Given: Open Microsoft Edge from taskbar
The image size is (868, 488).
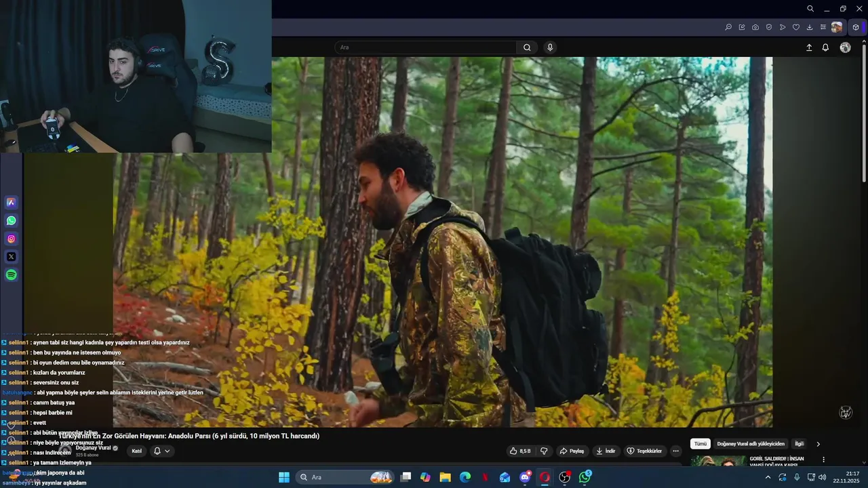Looking at the screenshot, I should pos(465,477).
